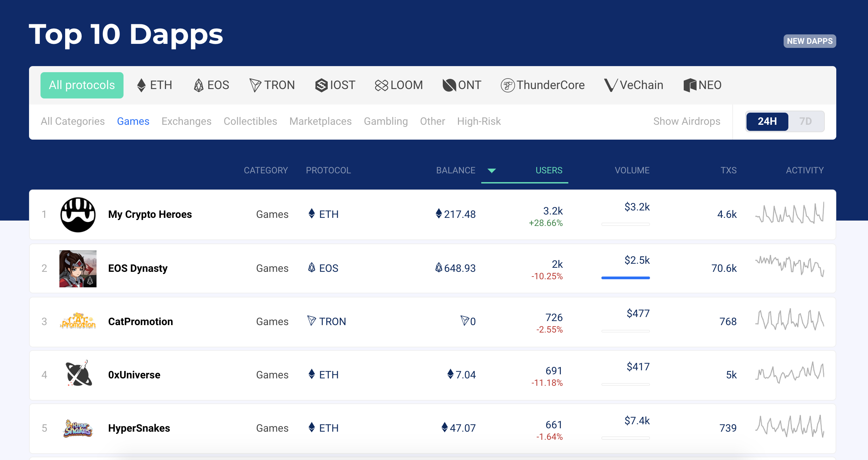The image size is (868, 460).
Task: Click blue volume bar under $2.5k
Action: tap(625, 278)
